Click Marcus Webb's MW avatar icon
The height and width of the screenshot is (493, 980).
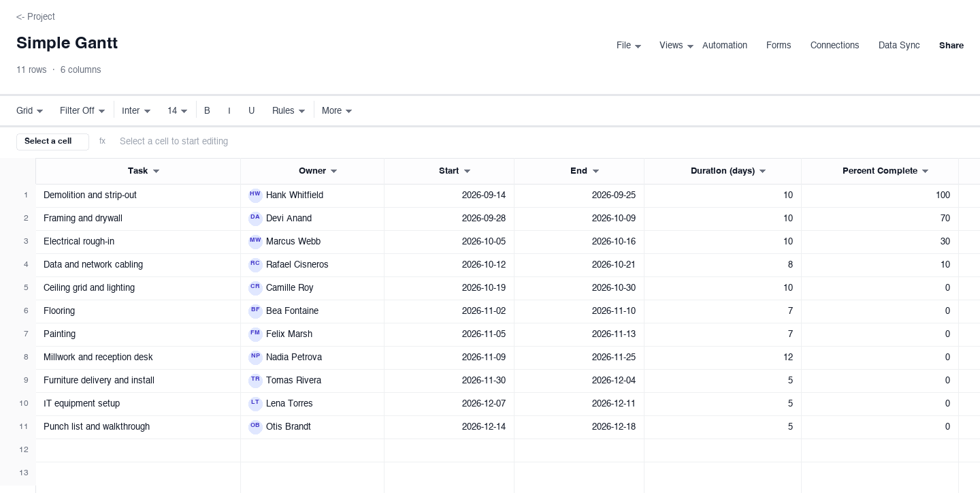point(255,242)
